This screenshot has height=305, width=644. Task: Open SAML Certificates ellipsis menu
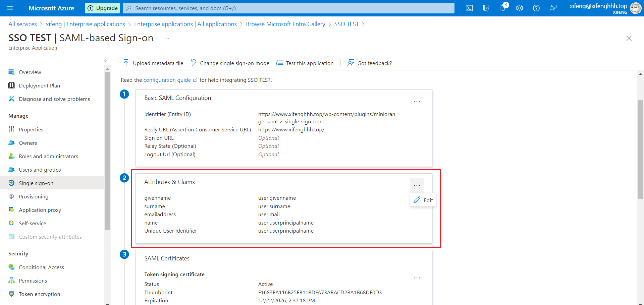click(417, 278)
